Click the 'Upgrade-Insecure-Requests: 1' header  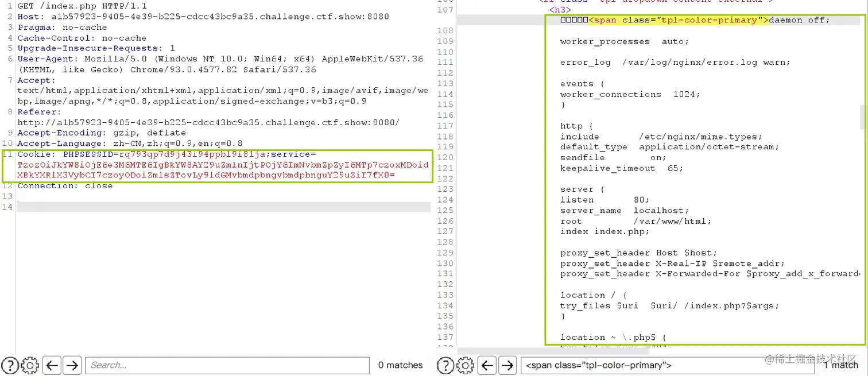click(96, 48)
